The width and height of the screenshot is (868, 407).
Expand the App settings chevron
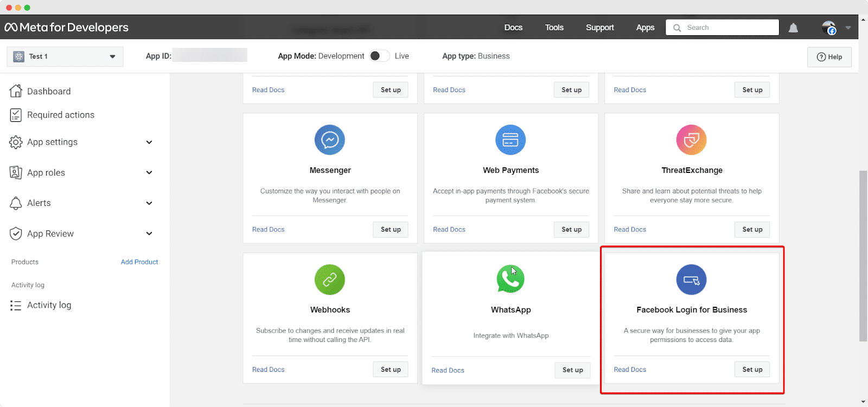[x=149, y=142]
